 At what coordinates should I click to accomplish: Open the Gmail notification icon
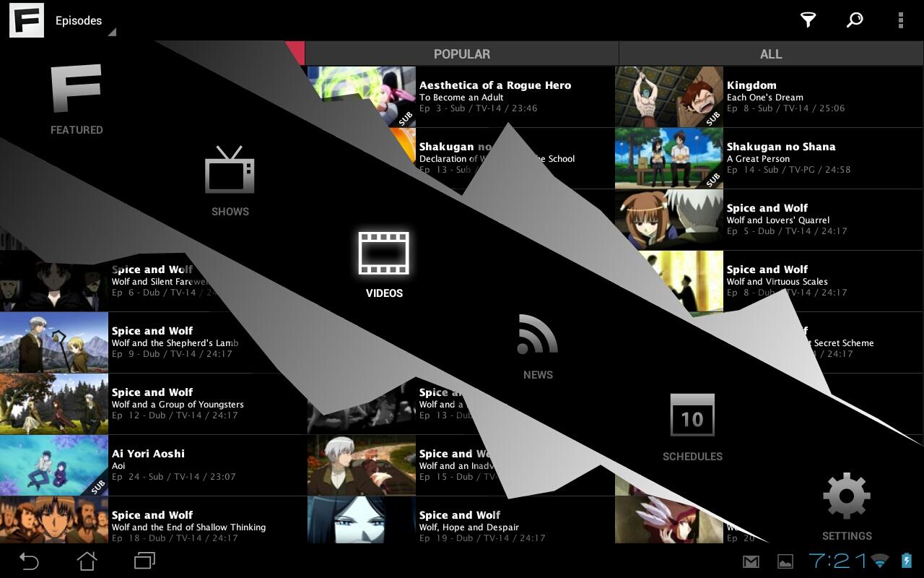[751, 561]
